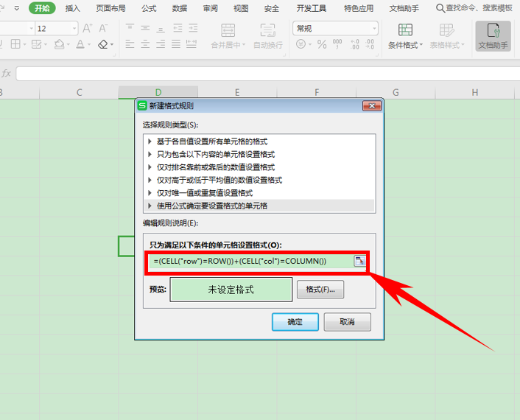This screenshot has width=520, height=420.
Task: Apply percent style format
Action: tap(322, 43)
